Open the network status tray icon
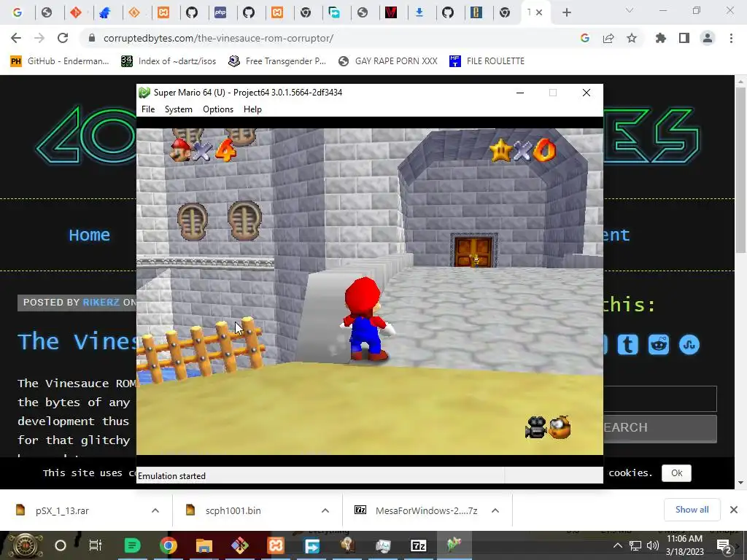Screen dimensions: 747x560 pyautogui.click(x=635, y=545)
